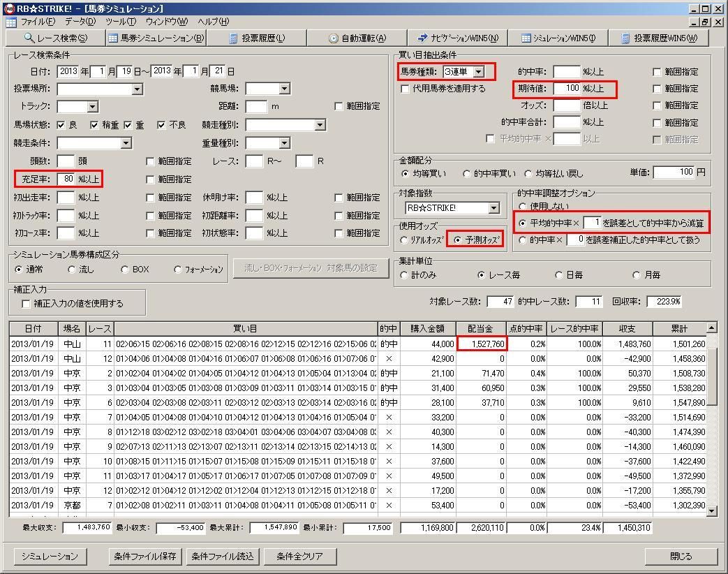
Task: Open the ウィンドウ(W) menu
Action: pyautogui.click(x=167, y=22)
